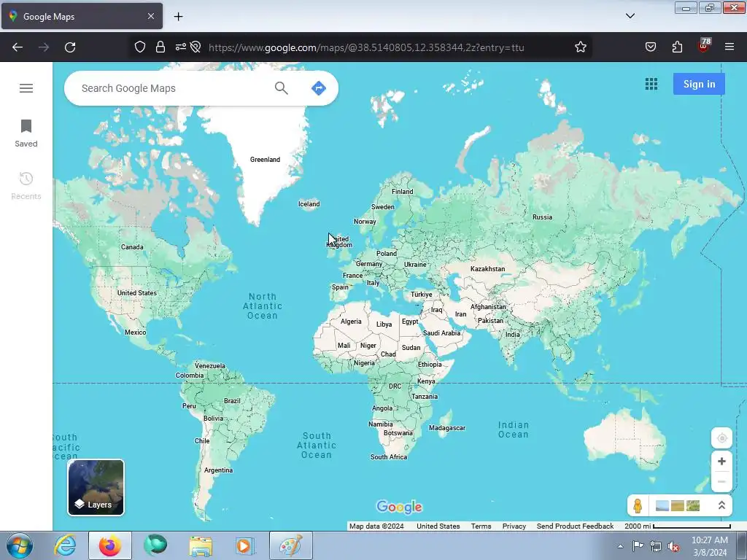Close the Google Maps tab
This screenshot has width=747, height=560.
pyautogui.click(x=151, y=17)
